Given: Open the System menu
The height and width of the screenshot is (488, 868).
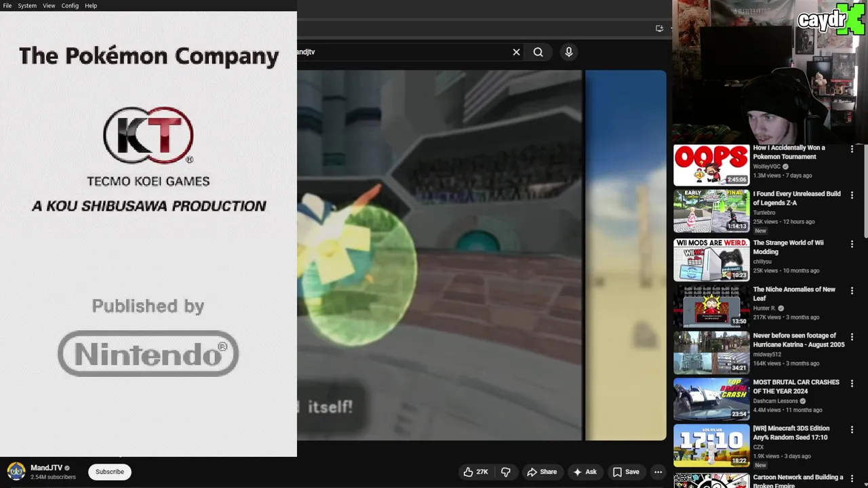Looking at the screenshot, I should pyautogui.click(x=27, y=5).
